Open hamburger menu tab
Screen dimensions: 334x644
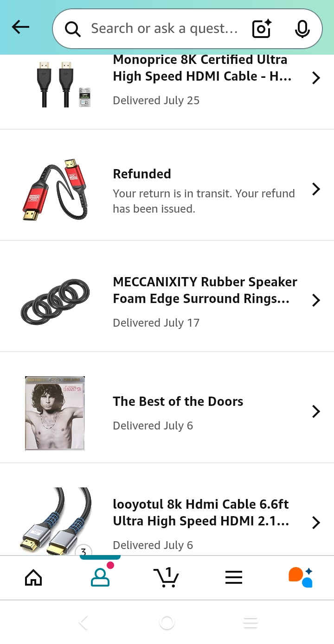click(234, 577)
